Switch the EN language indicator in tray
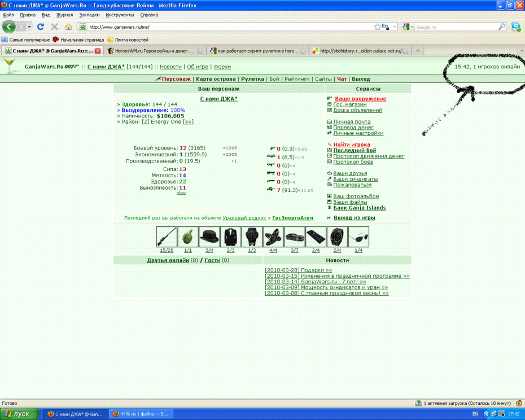Screen dimensions: 525x420 pyautogui.click(x=475, y=414)
